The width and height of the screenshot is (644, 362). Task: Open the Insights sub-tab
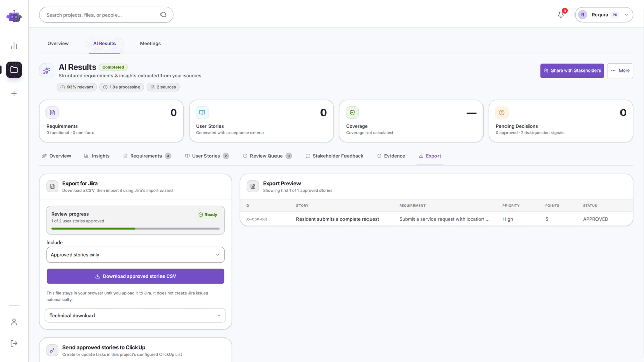(x=97, y=156)
